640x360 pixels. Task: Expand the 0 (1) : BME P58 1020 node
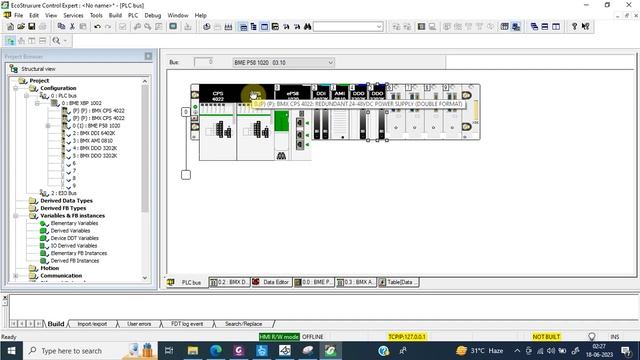click(48, 126)
